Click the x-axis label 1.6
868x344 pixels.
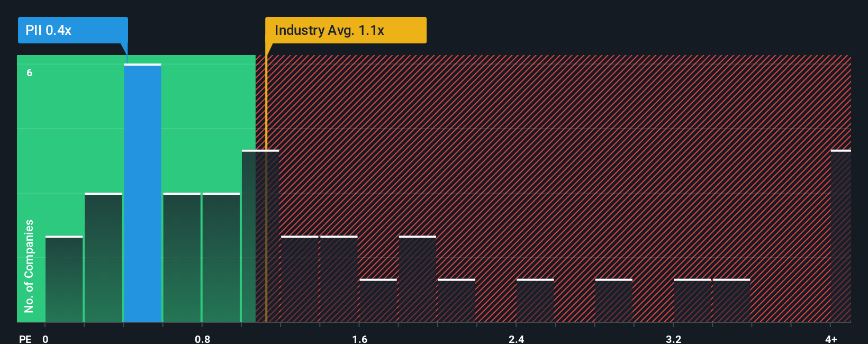359,339
